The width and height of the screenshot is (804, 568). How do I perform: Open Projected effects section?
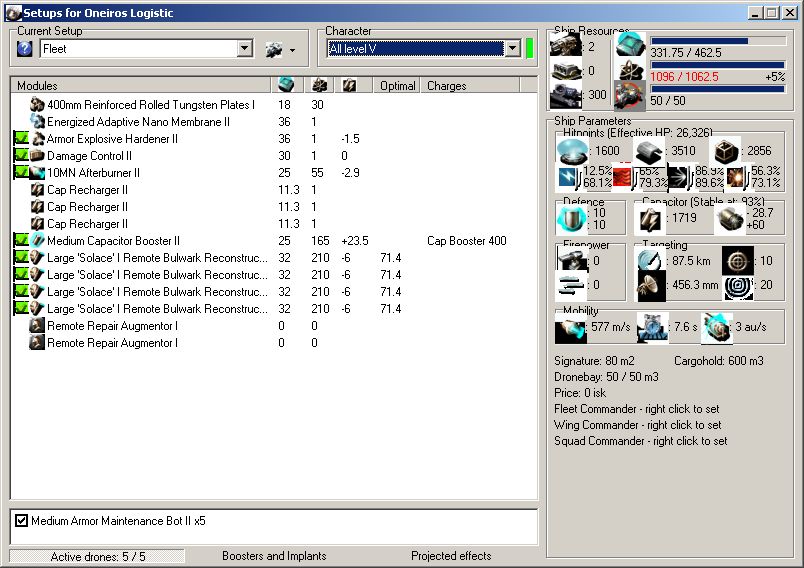pos(451,556)
